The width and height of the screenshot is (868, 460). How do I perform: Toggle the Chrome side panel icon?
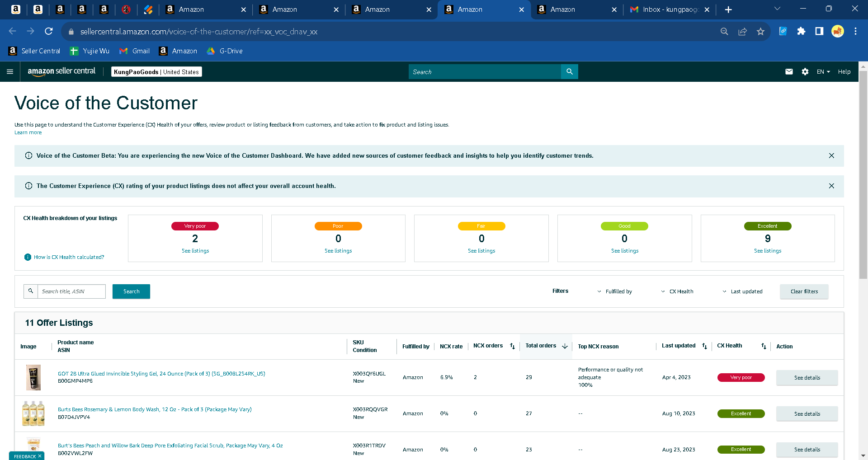(819, 31)
